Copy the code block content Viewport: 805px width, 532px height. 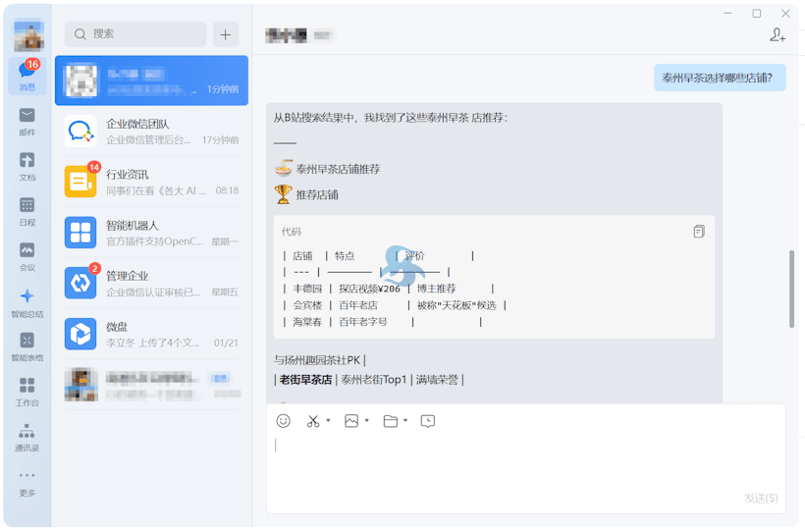click(x=699, y=232)
